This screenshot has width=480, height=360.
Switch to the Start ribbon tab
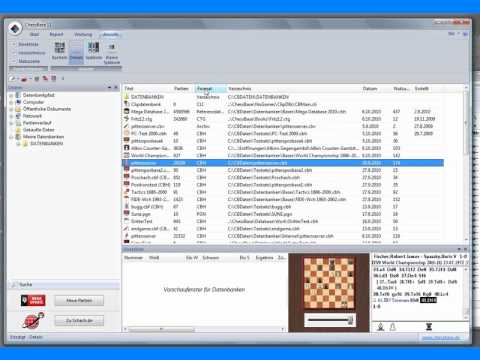[34, 34]
